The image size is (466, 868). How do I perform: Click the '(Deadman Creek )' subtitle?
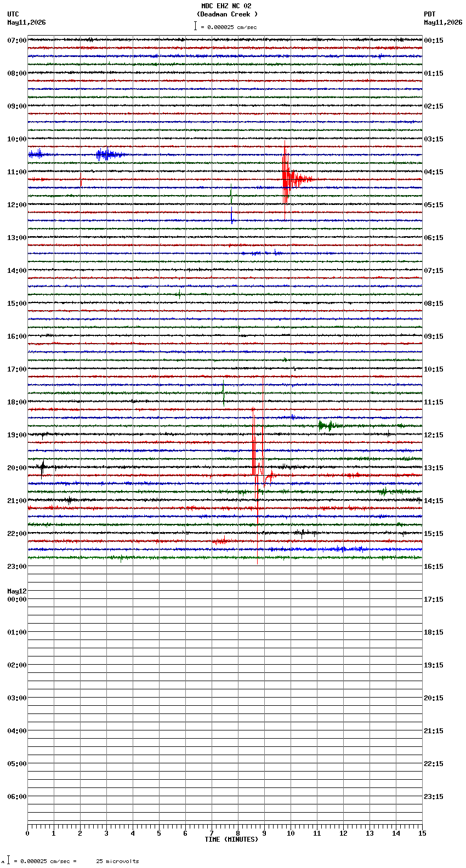click(227, 14)
